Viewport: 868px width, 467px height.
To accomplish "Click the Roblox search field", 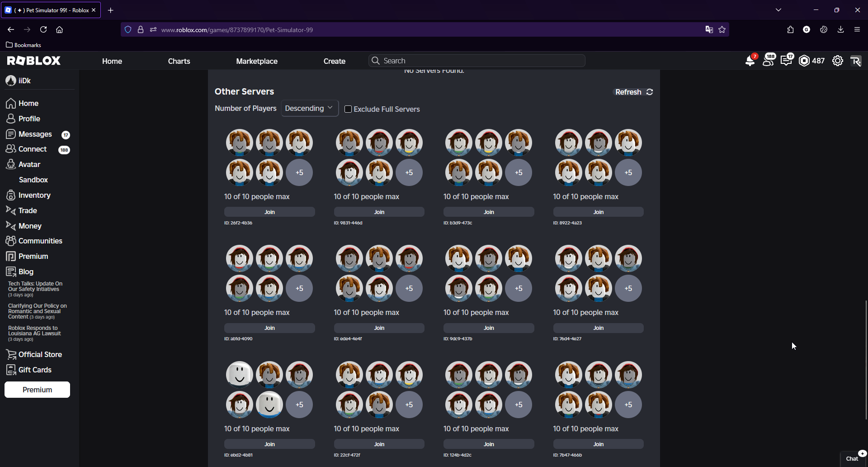I will [477, 61].
